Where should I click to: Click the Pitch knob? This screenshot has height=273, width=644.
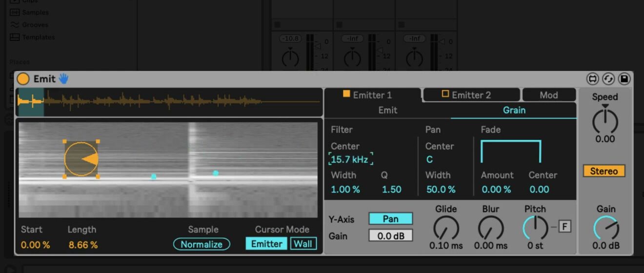pyautogui.click(x=535, y=228)
